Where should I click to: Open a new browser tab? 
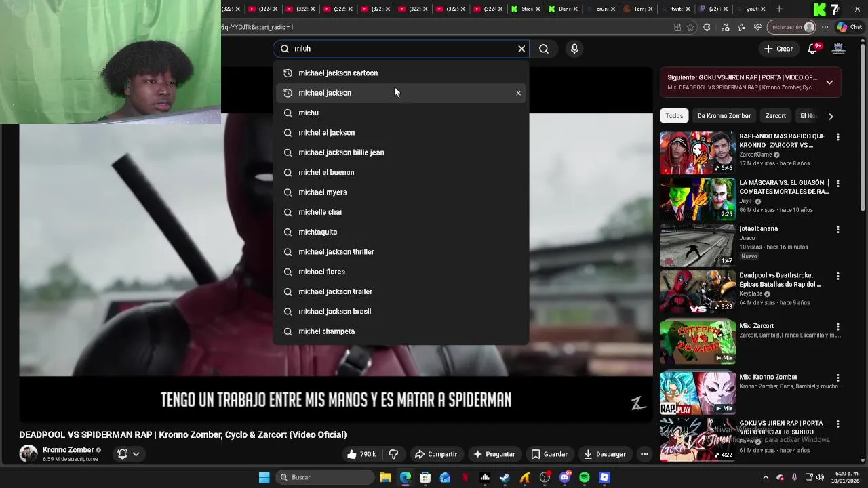pyautogui.click(x=779, y=9)
